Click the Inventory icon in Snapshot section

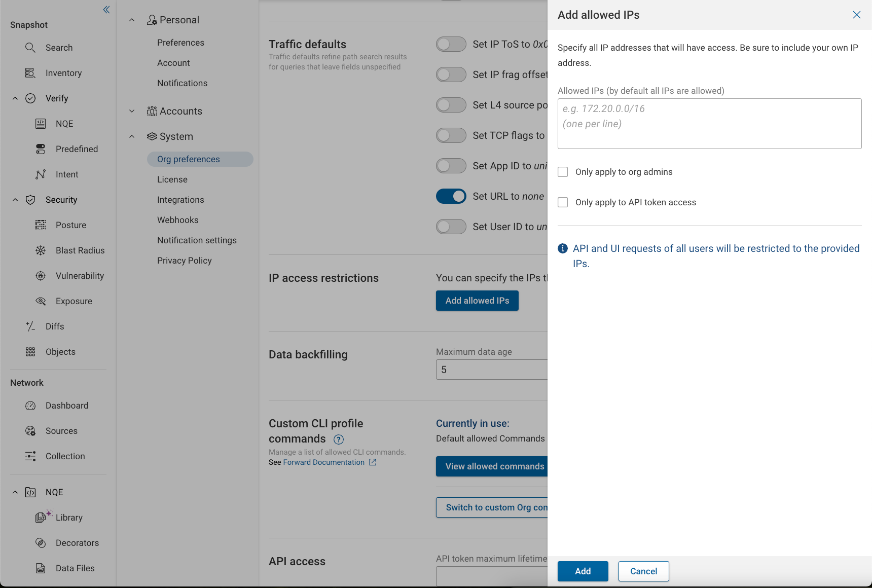pos(30,72)
